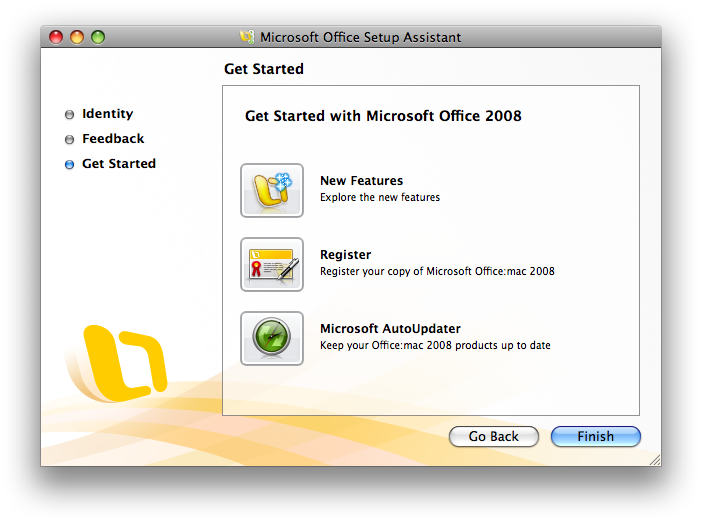This screenshot has width=702, height=522.
Task: Click the Microsoft AutoUpdater heading text
Action: pos(390,329)
